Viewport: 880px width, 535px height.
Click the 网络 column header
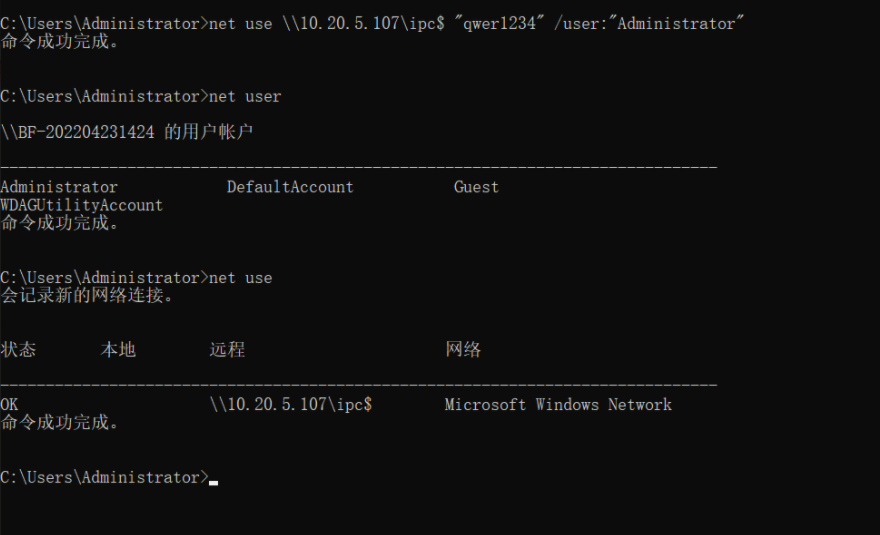(x=463, y=350)
